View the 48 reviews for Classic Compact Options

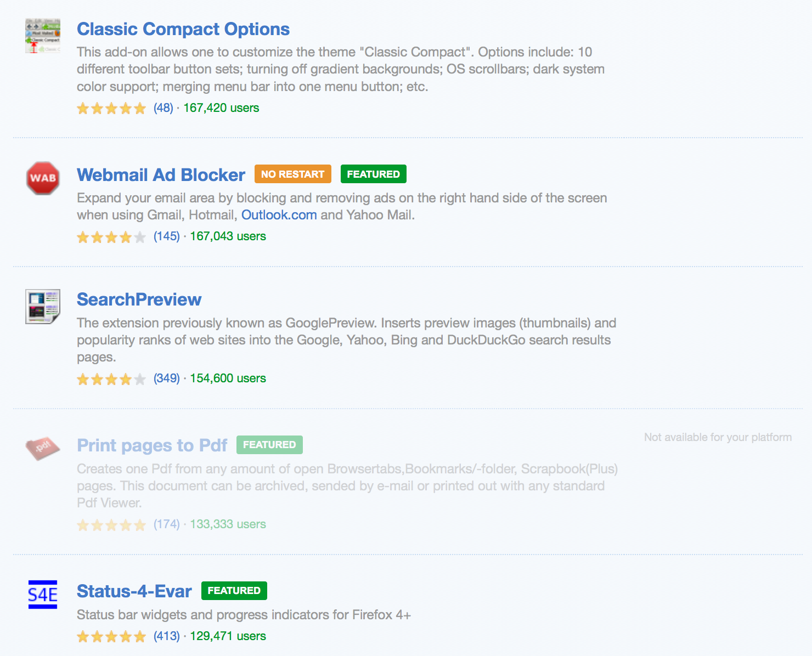click(163, 108)
